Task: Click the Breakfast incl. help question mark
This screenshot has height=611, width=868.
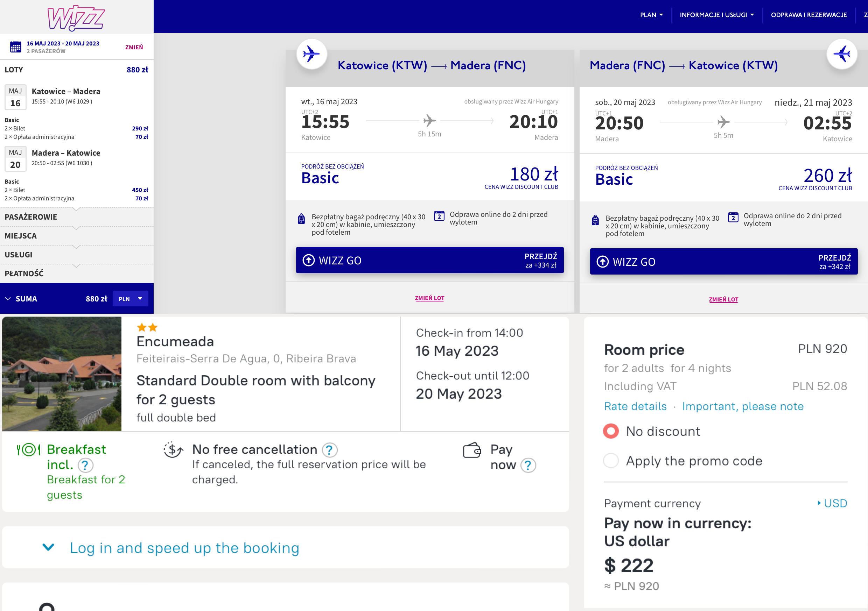Action: point(85,465)
